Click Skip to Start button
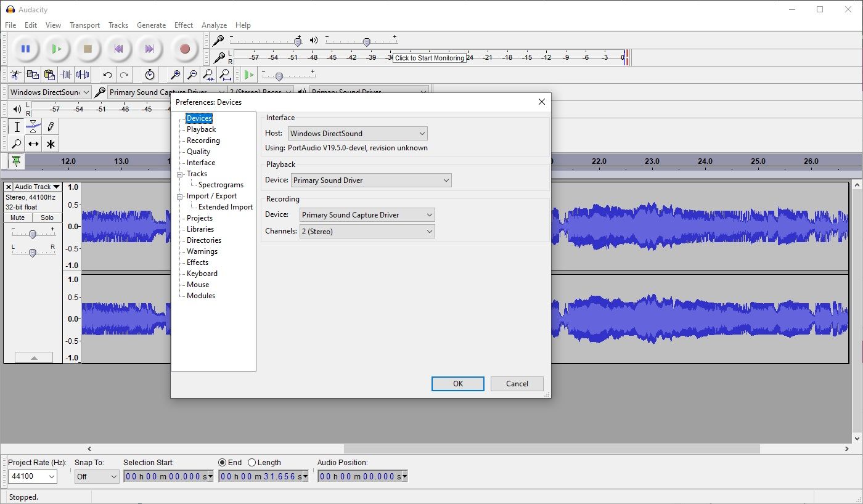 coord(118,49)
